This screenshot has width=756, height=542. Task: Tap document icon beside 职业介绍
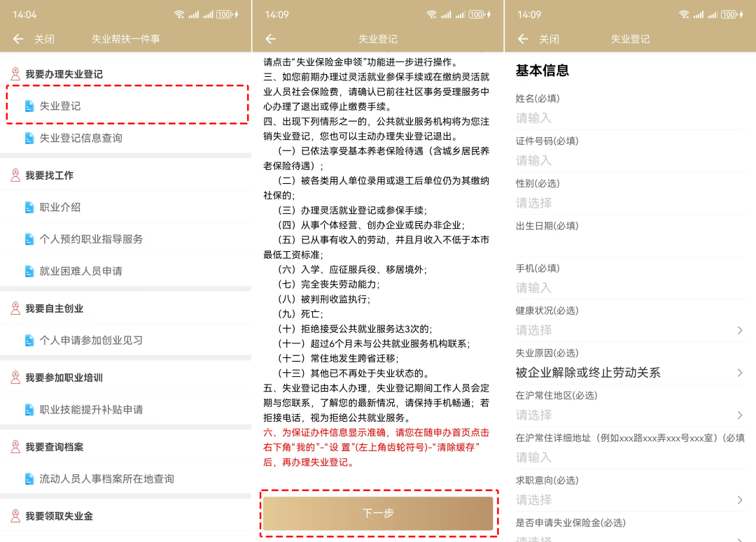(29, 207)
